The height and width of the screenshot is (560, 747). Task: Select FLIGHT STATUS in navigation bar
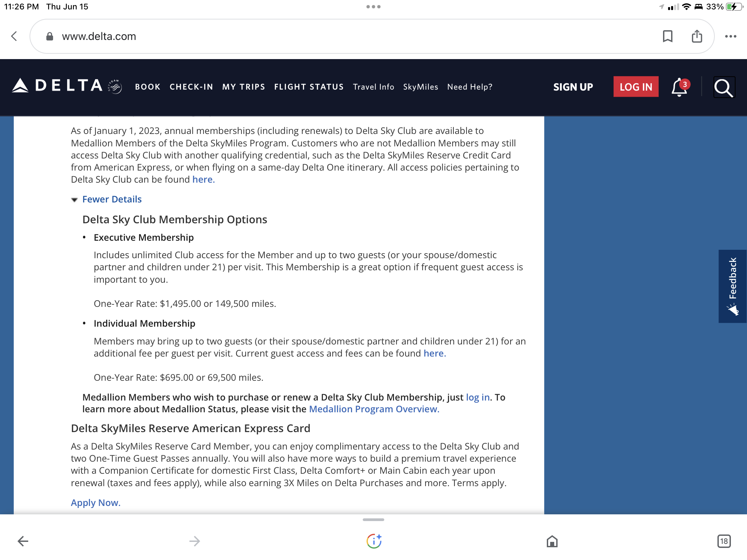309,87
